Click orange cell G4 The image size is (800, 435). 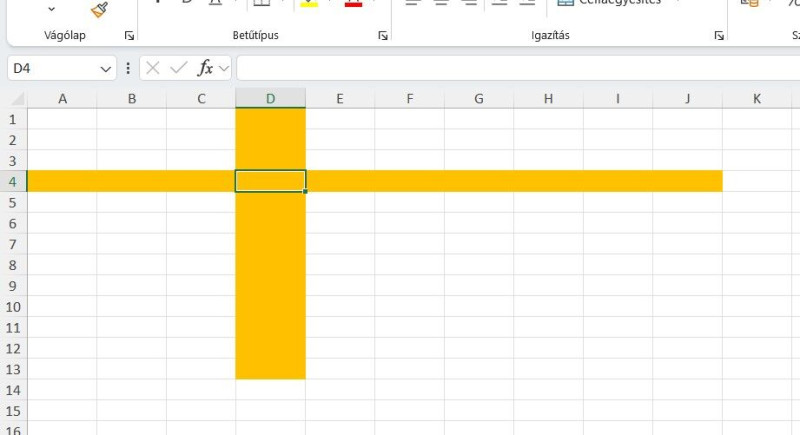point(479,182)
